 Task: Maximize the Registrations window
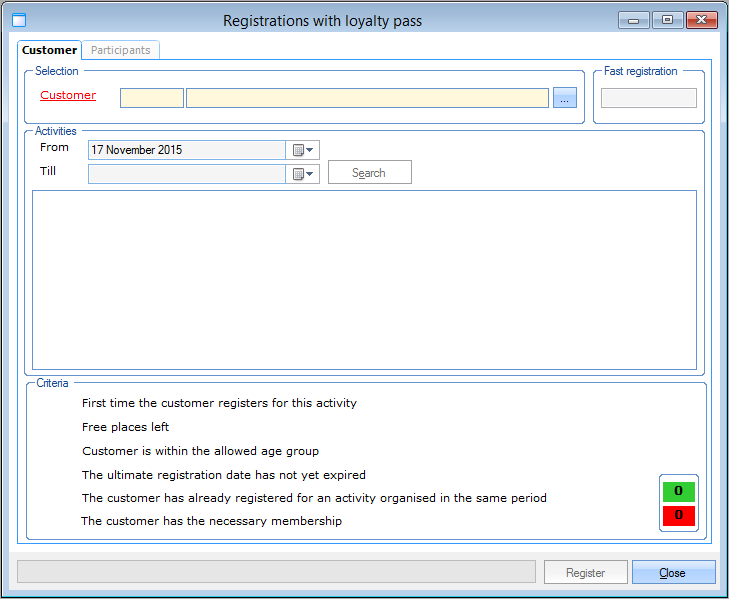click(667, 20)
